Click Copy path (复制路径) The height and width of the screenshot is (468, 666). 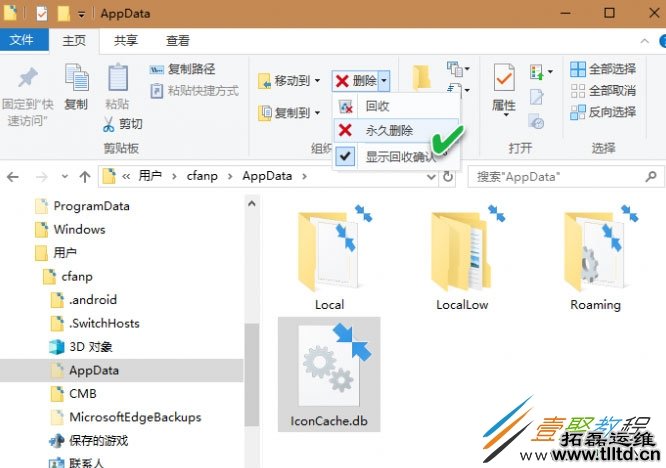182,69
